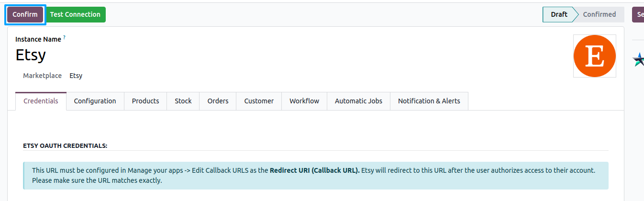Click the Instance Name help question mark
Viewport: 644px width, 201px height.
click(64, 37)
